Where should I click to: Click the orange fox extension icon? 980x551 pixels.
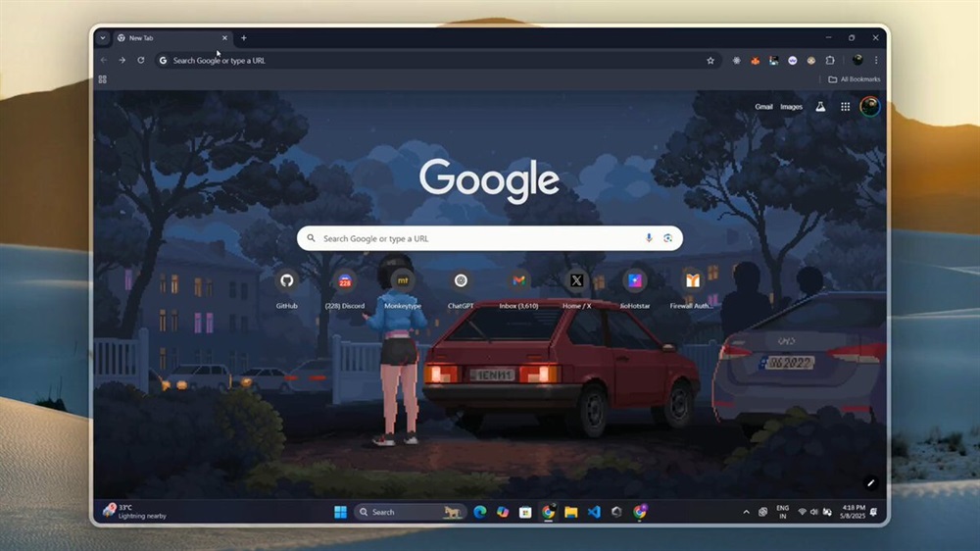tap(755, 61)
